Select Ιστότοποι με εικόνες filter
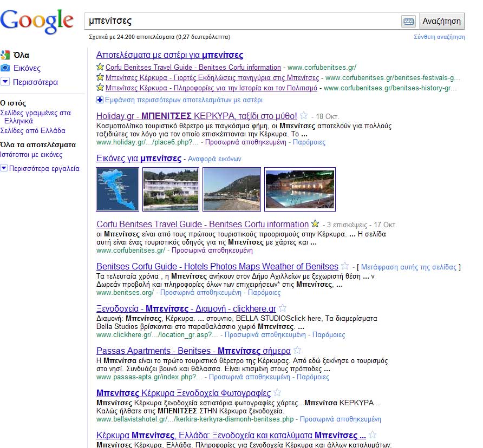This screenshot has width=483, height=448. [31, 155]
